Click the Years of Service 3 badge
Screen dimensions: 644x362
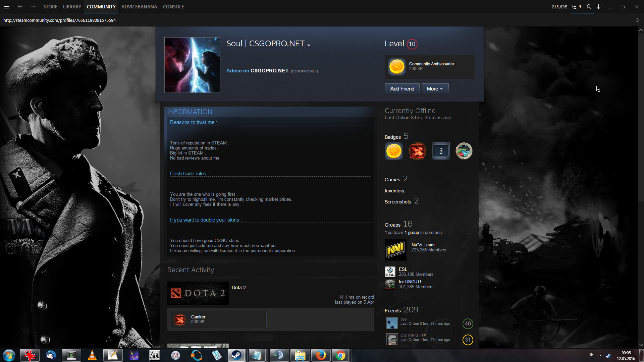[440, 151]
